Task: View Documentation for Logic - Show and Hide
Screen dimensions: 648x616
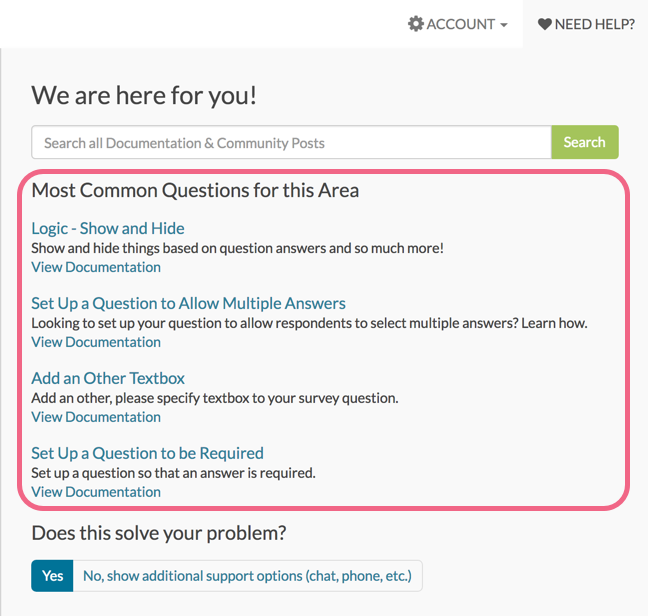Action: [x=96, y=267]
